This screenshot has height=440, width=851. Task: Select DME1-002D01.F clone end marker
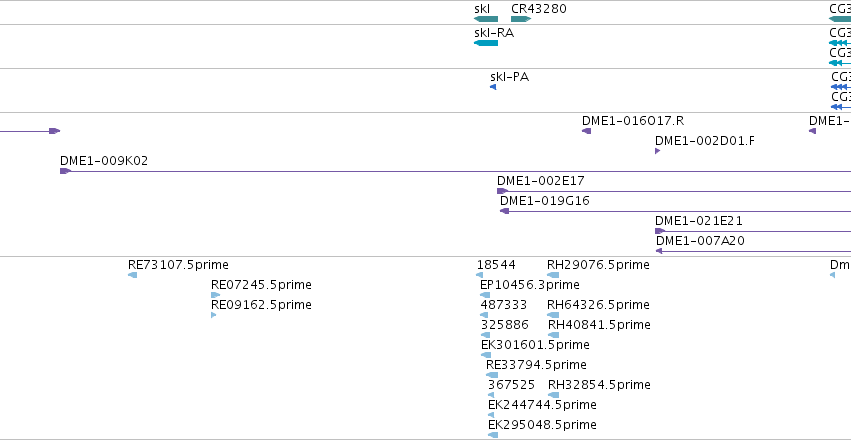657,151
